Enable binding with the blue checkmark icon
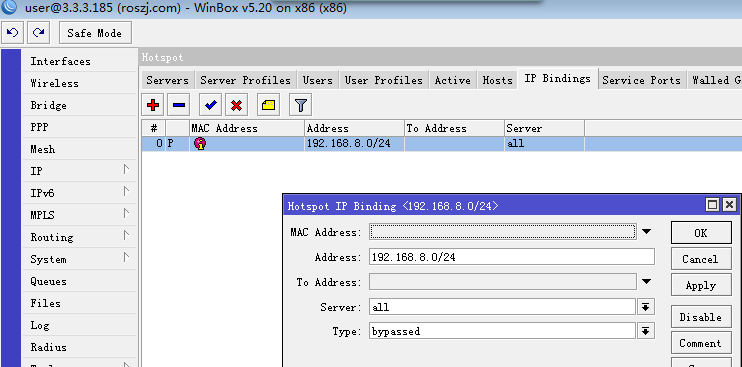 tap(211, 105)
